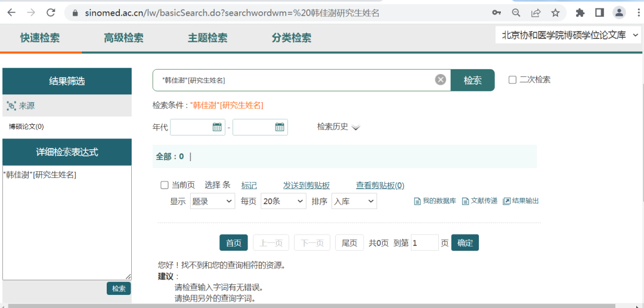Image resolution: width=644 pixels, height=308 pixels.
Task: Open the 每页 20条 dropdown
Action: (283, 202)
